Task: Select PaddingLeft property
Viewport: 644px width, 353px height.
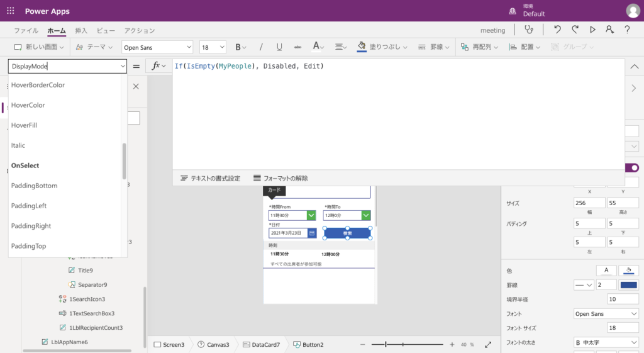Action: 65,206
